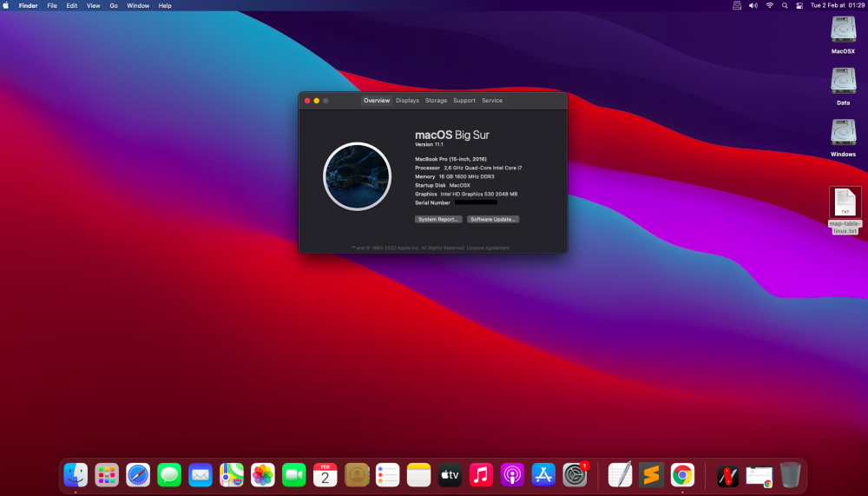This screenshot has height=496, width=868.
Task: Open System Preferences with the update badge
Action: pyautogui.click(x=575, y=475)
